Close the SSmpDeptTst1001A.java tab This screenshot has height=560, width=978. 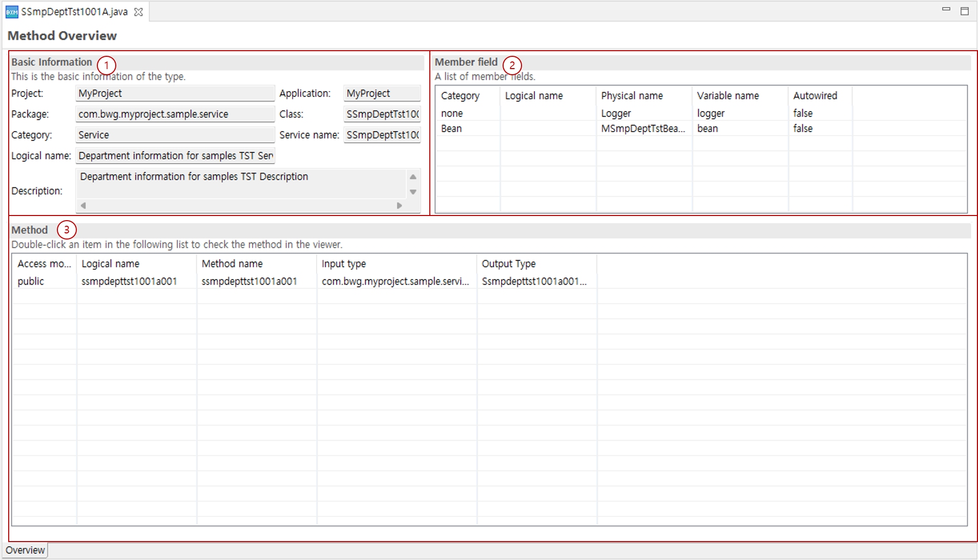pyautogui.click(x=138, y=12)
